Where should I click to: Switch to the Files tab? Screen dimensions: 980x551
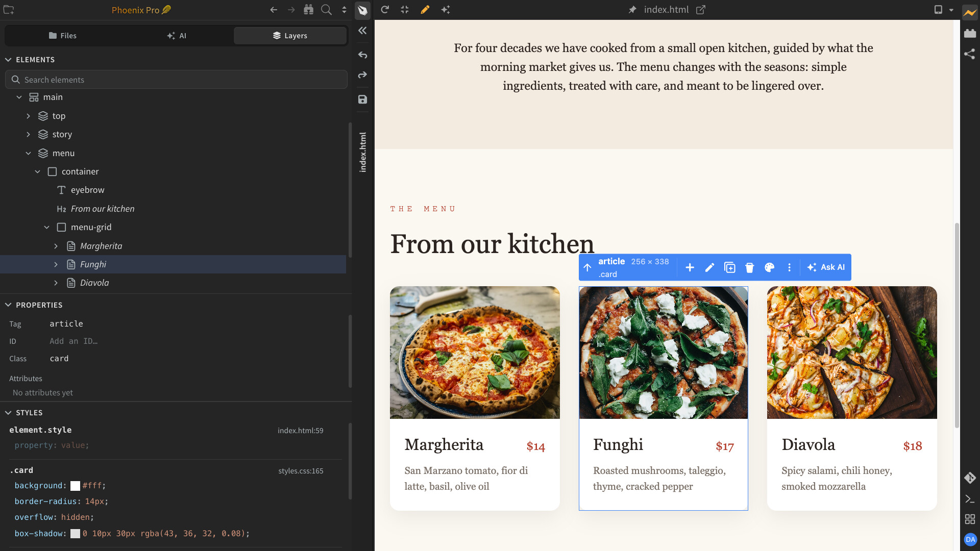(x=62, y=36)
